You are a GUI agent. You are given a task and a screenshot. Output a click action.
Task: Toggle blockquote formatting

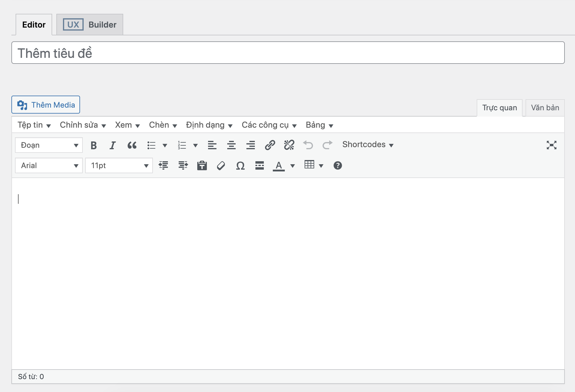click(132, 145)
